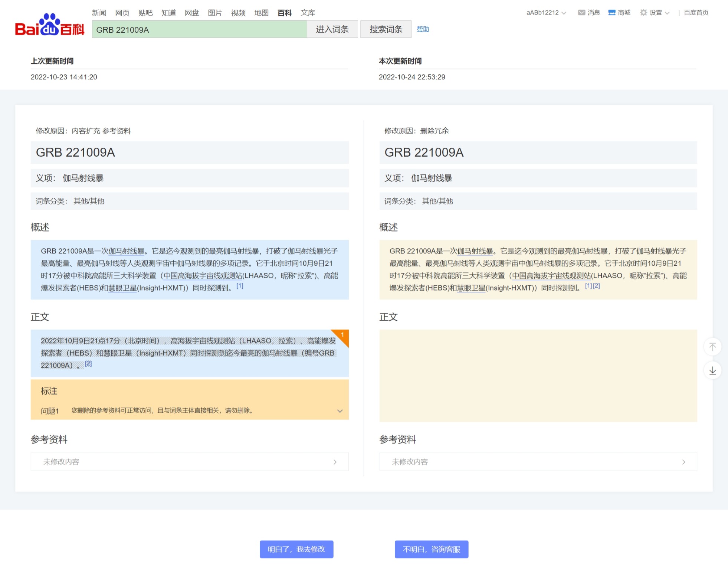Click the struck-through deleted 正文 paragraph
This screenshot has width=728, height=573.
pyautogui.click(x=188, y=353)
